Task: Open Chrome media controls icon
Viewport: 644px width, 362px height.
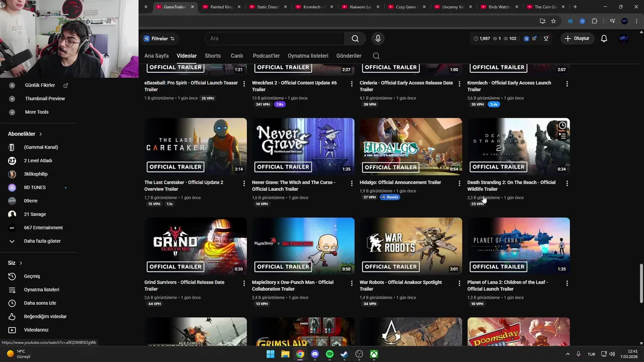Action: click(x=612, y=21)
